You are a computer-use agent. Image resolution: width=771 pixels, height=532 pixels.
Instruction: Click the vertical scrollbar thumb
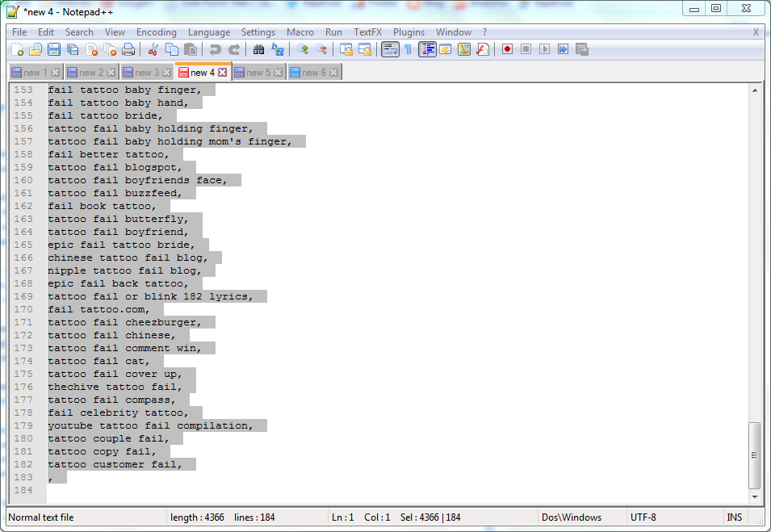pos(755,455)
